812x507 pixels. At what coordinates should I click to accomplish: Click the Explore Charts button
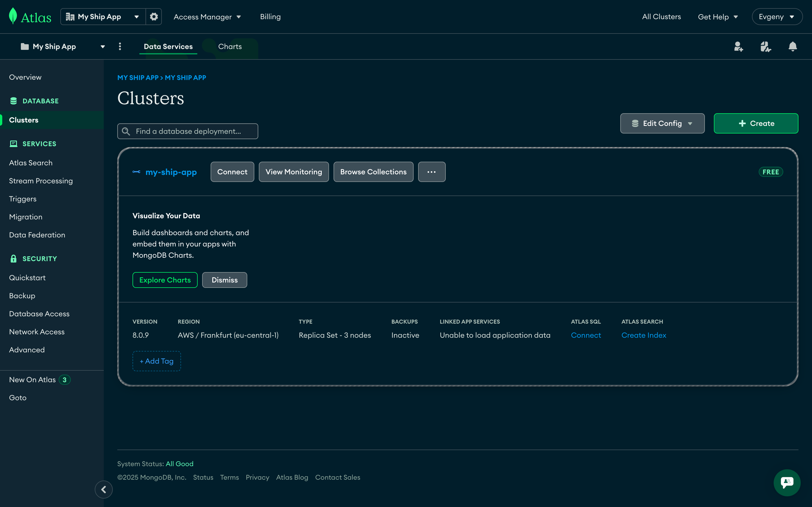click(x=165, y=280)
